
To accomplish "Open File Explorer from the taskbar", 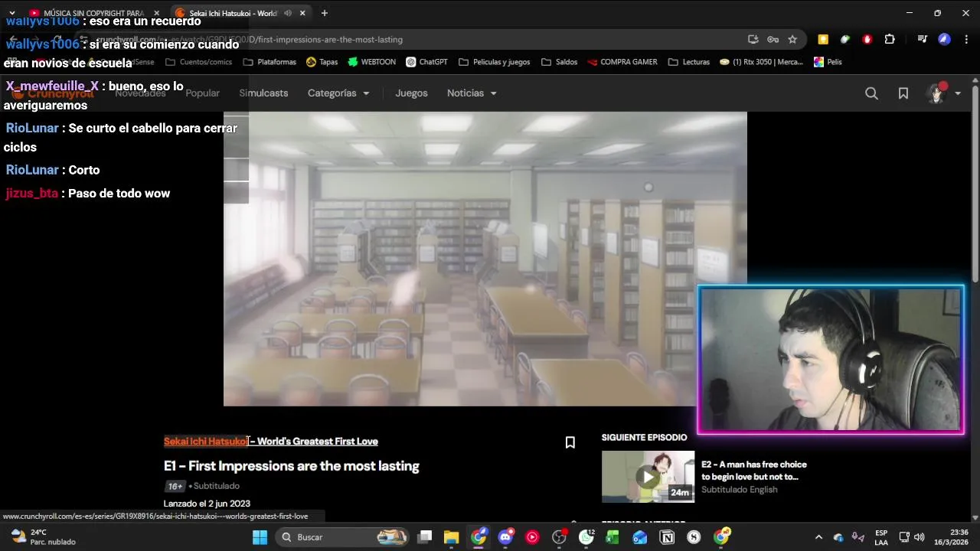I will point(451,537).
